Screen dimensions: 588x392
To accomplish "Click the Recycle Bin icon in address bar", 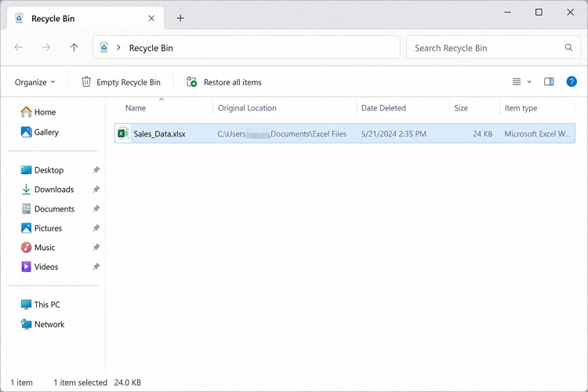I will point(103,47).
